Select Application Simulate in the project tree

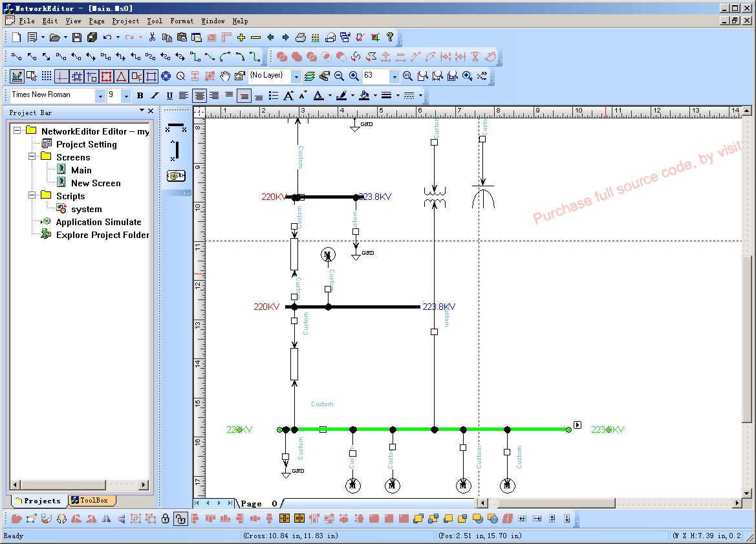tap(98, 222)
